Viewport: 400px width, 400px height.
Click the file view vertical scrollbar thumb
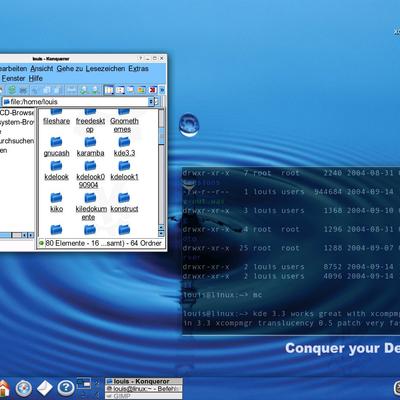161,136
